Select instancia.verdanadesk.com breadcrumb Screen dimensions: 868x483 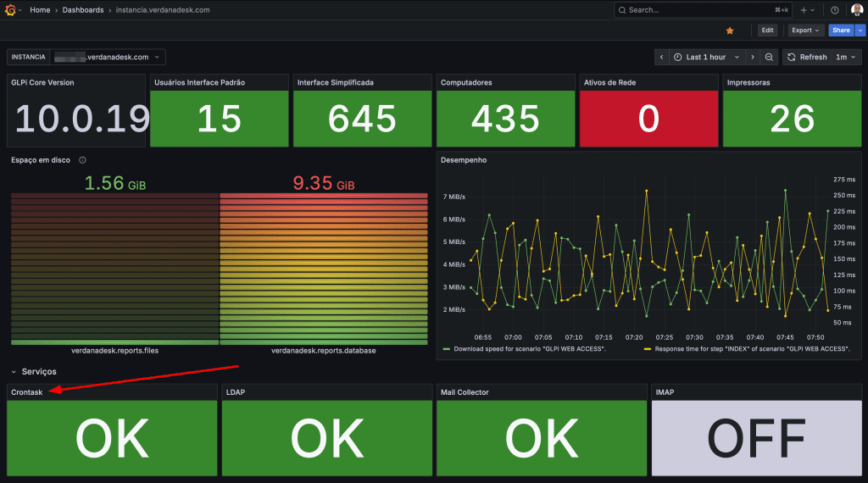163,10
